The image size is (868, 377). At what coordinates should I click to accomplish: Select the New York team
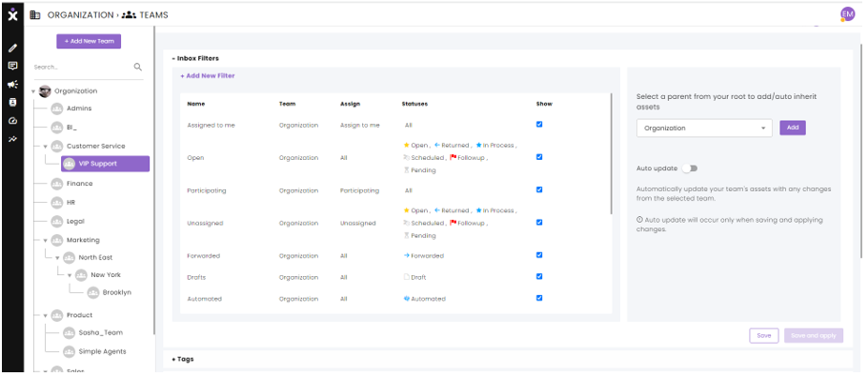click(x=106, y=275)
